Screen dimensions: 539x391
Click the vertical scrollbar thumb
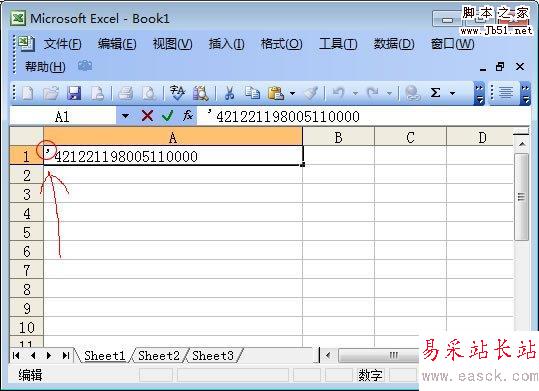click(521, 197)
